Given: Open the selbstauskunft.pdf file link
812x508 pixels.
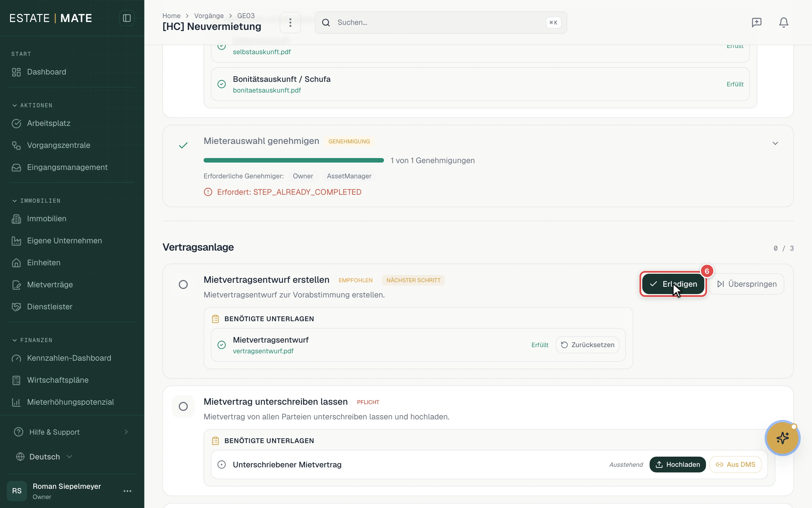Looking at the screenshot, I should (262, 52).
